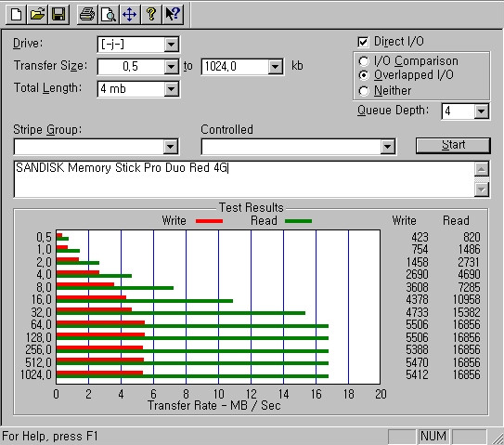The image size is (504, 445).
Task: Open the Controlled dropdown list
Action: 387,147
